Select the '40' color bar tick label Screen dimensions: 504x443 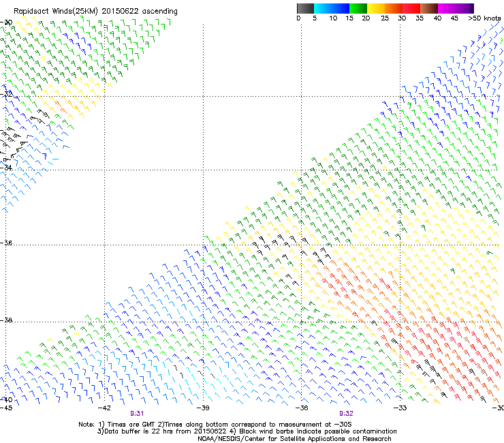click(437, 18)
